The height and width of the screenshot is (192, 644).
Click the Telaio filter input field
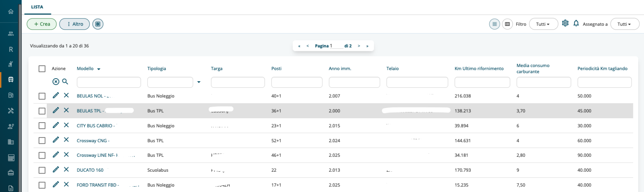(417, 82)
